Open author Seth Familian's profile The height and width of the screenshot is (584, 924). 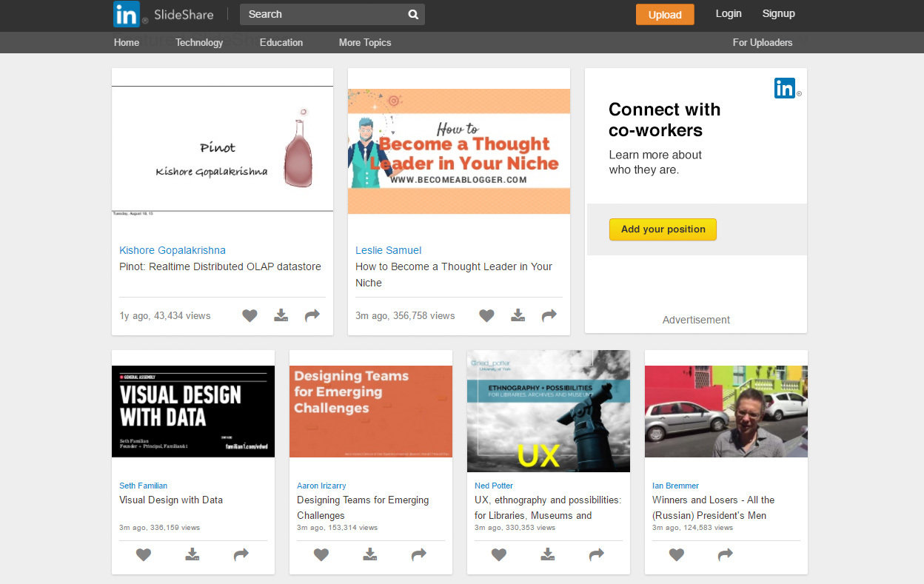click(x=144, y=486)
